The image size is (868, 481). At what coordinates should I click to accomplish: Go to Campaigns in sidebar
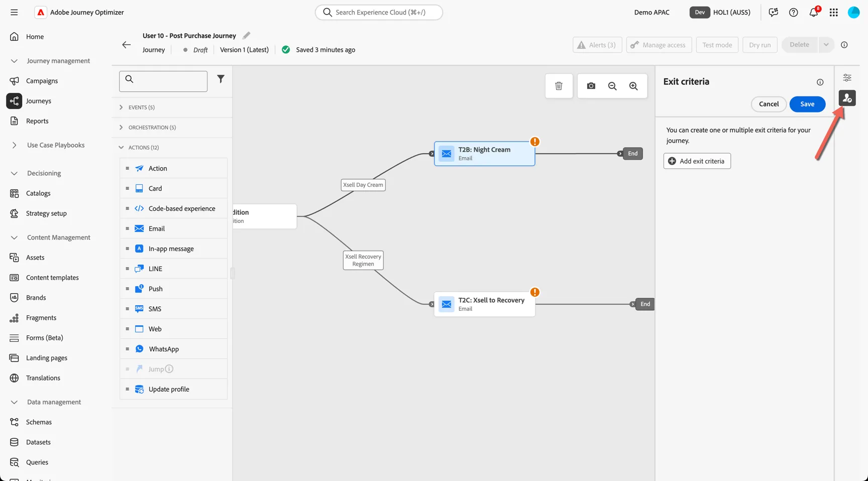[x=42, y=81]
